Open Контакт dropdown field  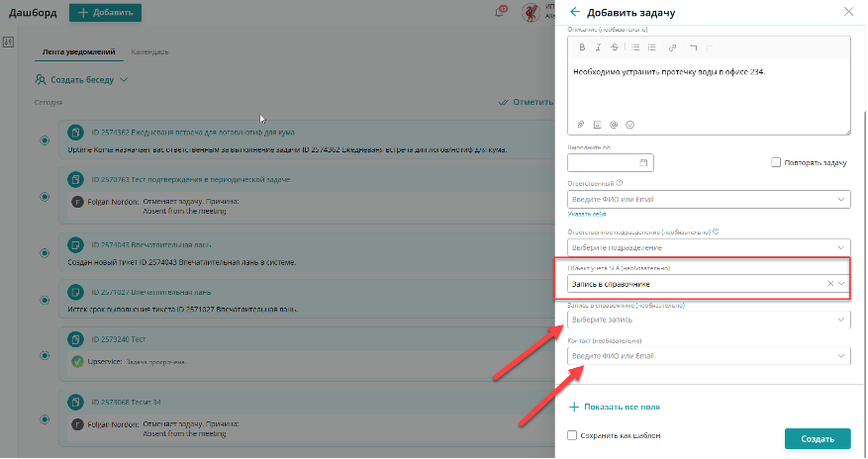tap(709, 356)
